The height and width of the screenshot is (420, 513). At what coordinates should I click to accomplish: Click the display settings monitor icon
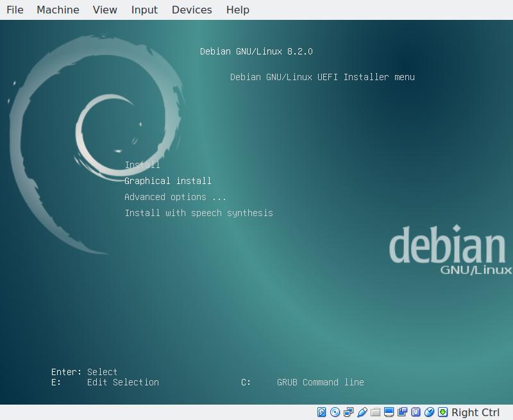click(x=389, y=412)
